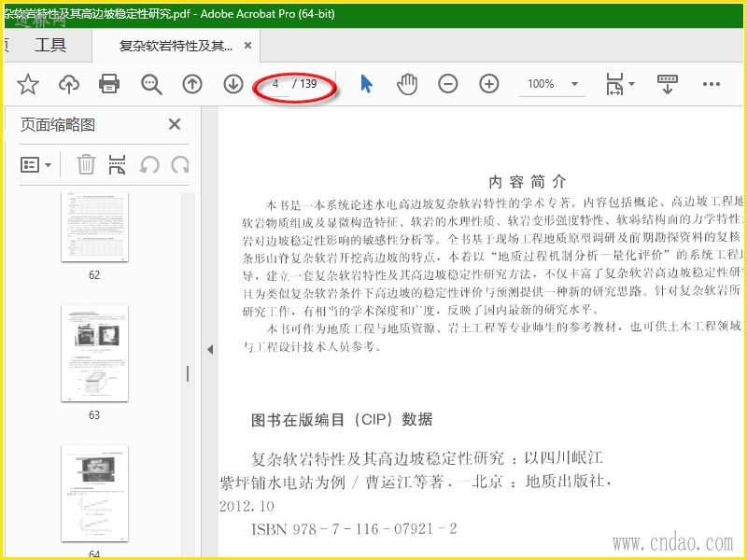Click the 图书在版编目 (CIP) 数据 heading
Image resolution: width=747 pixels, height=560 pixels.
tap(342, 419)
